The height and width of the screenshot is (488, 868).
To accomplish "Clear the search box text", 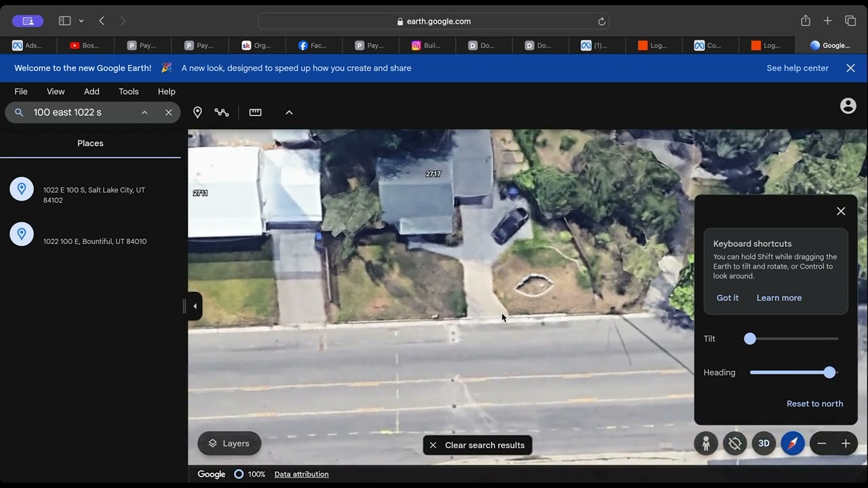I will [169, 113].
